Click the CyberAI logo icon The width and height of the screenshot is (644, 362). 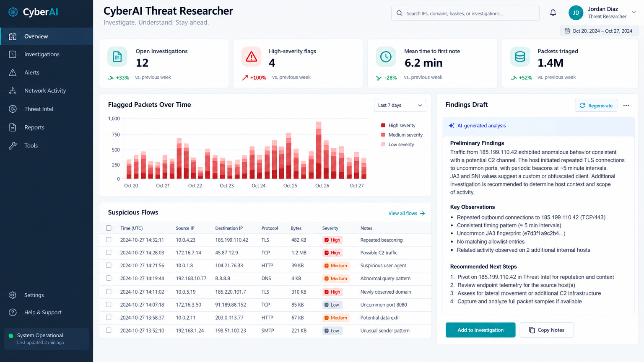[13, 12]
